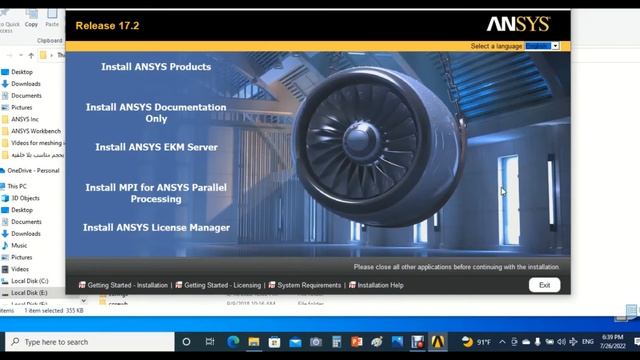Open Calculator from taskbar
640x360 pixels.
[x=336, y=342]
